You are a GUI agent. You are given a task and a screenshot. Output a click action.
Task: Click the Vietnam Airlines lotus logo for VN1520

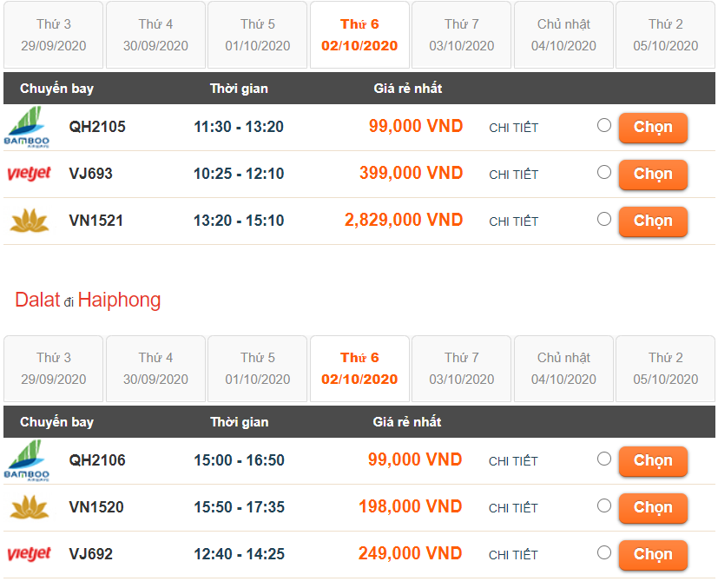coord(30,507)
